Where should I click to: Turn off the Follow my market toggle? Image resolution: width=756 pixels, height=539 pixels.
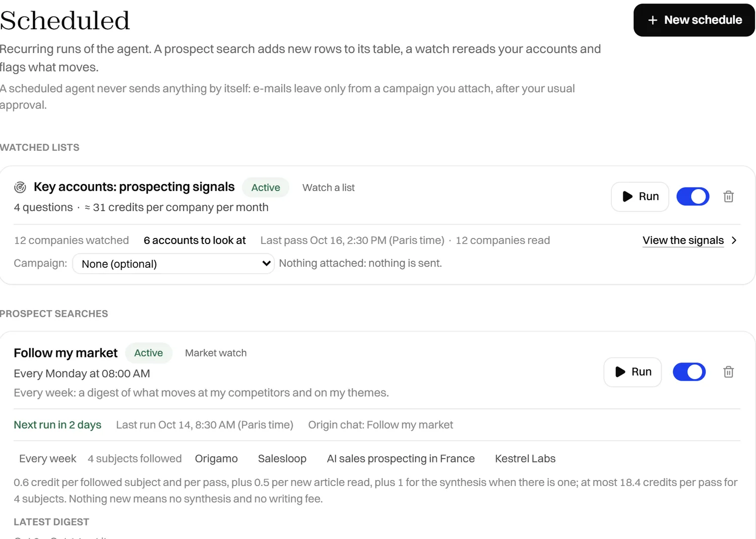tap(689, 372)
